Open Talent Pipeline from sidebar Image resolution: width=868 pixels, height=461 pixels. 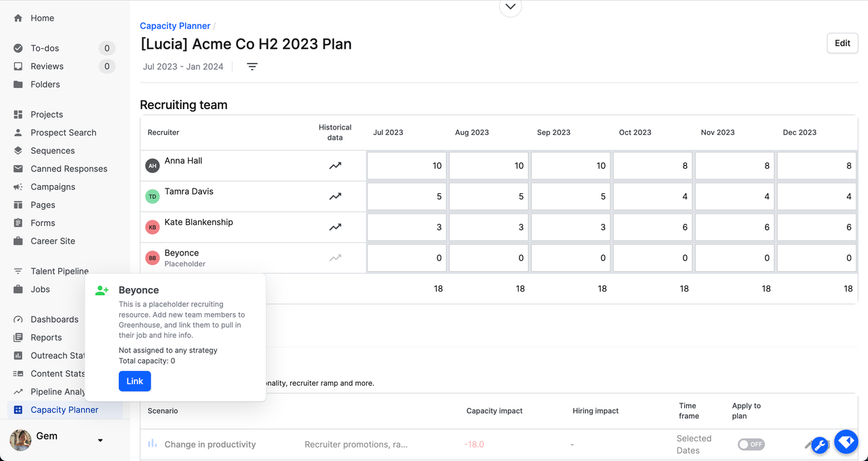pyautogui.click(x=60, y=271)
